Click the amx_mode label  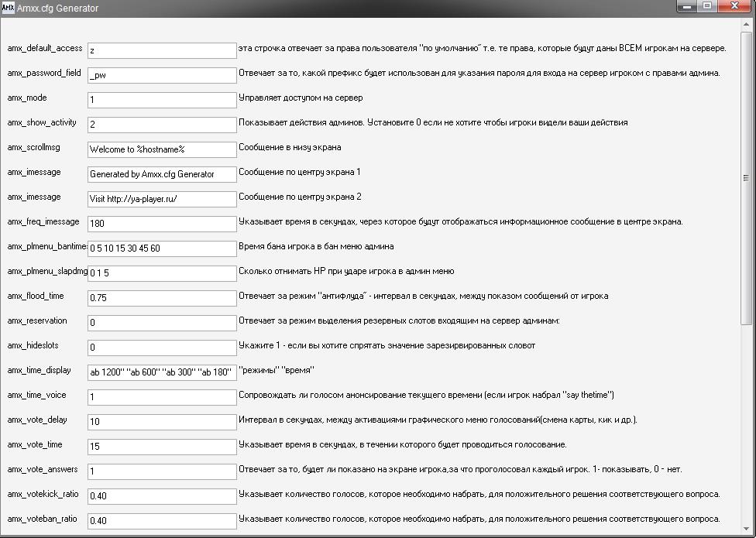[x=27, y=98]
